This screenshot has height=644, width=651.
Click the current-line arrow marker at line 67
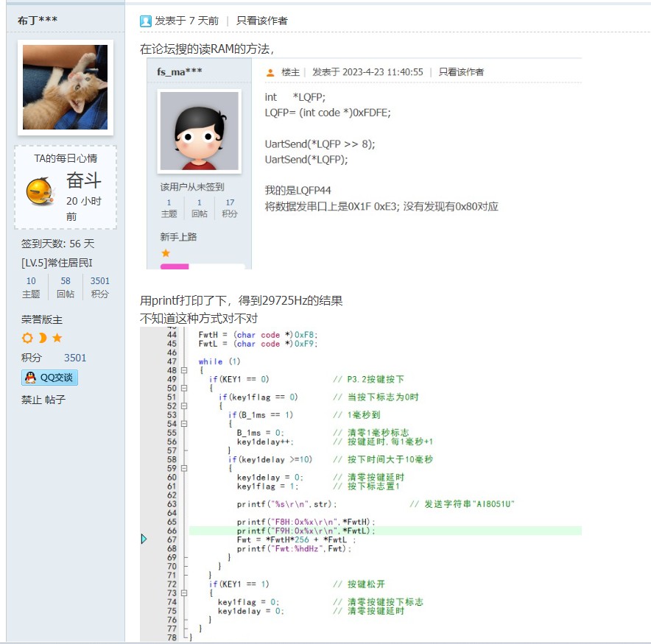pos(144,539)
